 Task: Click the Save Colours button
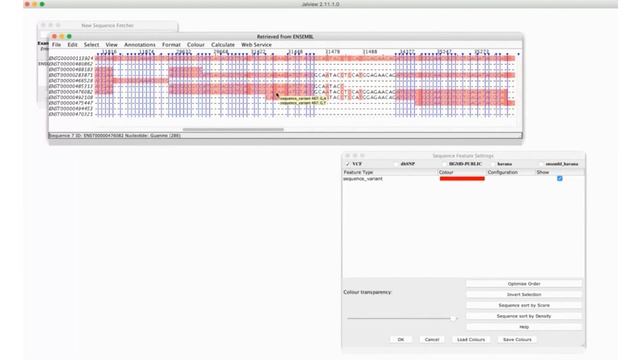[x=517, y=340]
